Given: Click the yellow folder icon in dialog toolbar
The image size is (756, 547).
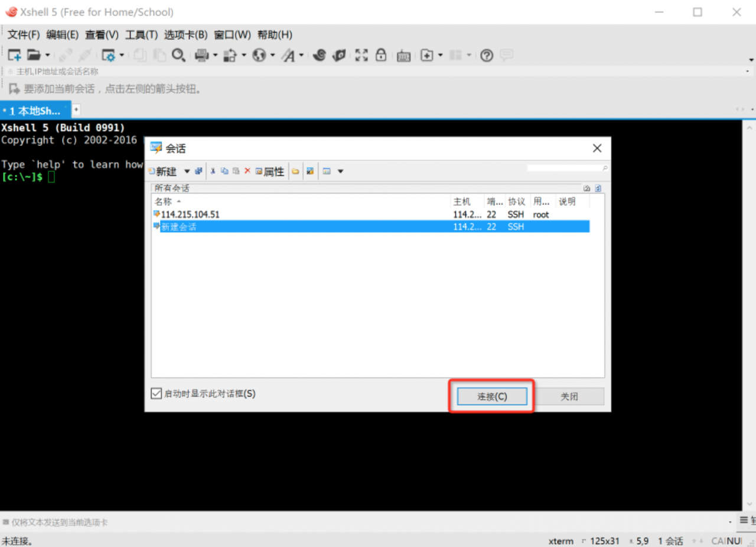Looking at the screenshot, I should click(x=295, y=171).
